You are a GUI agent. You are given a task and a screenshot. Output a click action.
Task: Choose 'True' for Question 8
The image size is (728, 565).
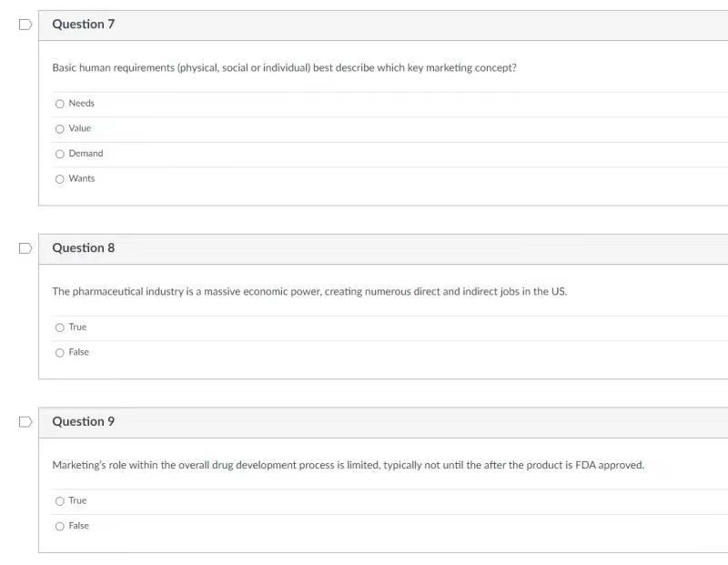[x=59, y=327]
